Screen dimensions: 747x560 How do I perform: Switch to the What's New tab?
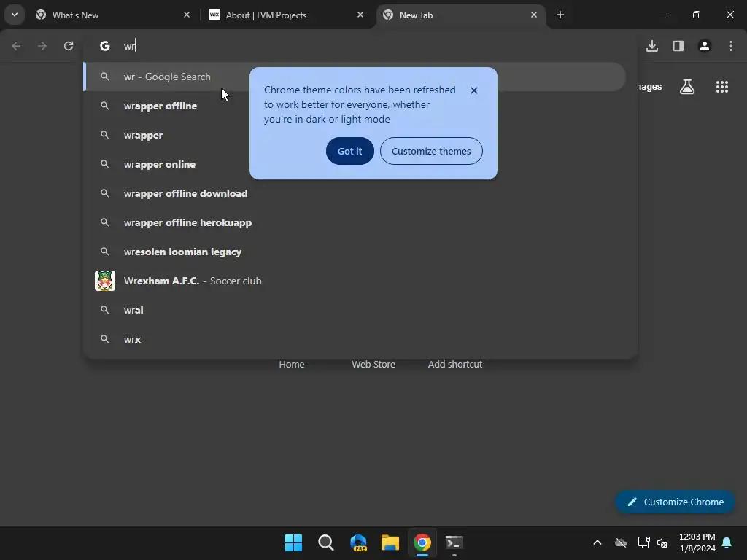(x=113, y=15)
